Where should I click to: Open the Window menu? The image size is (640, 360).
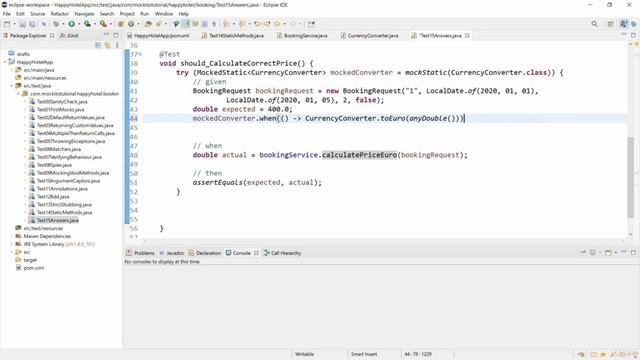tap(164, 13)
